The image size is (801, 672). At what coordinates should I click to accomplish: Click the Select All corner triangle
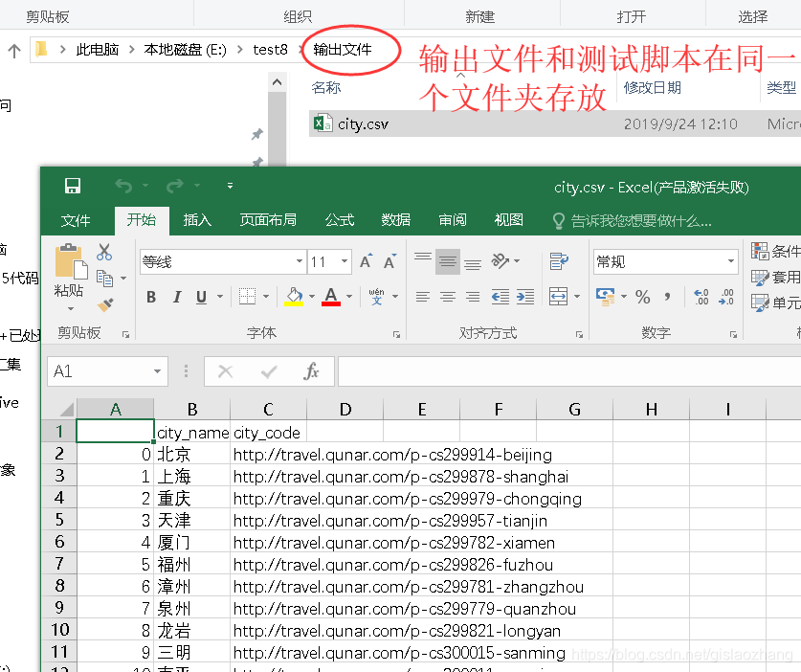[x=66, y=410]
